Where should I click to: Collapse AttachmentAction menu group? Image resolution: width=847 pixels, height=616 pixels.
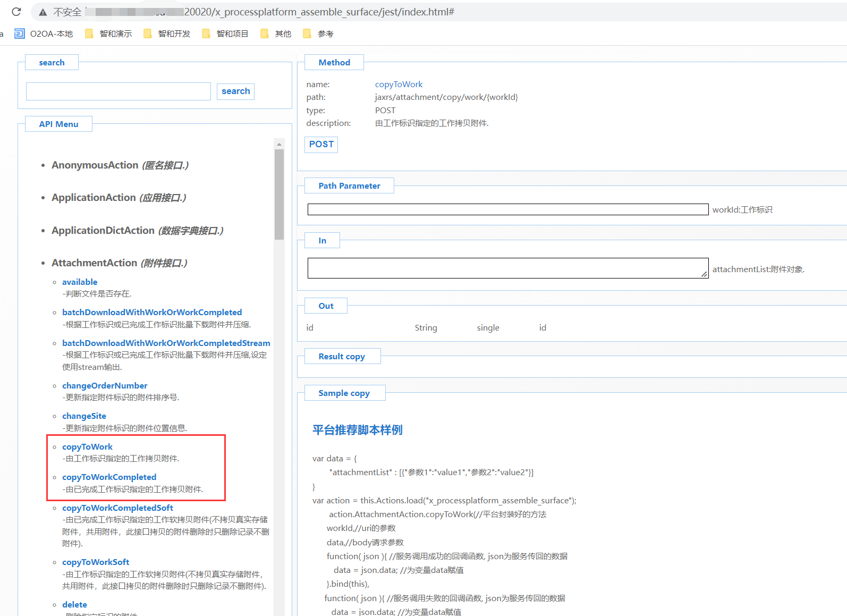[x=120, y=263]
